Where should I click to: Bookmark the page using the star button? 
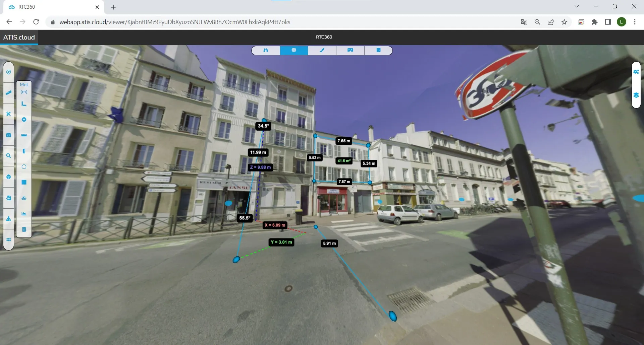[564, 22]
